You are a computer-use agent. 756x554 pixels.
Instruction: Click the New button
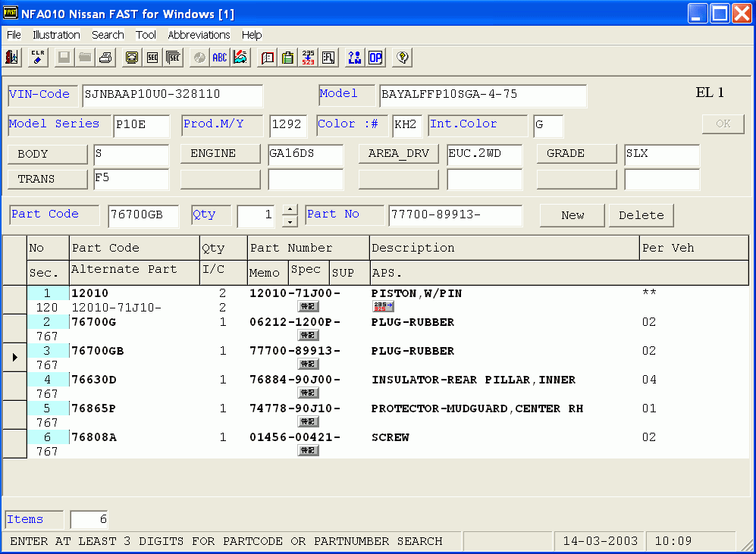tap(572, 215)
